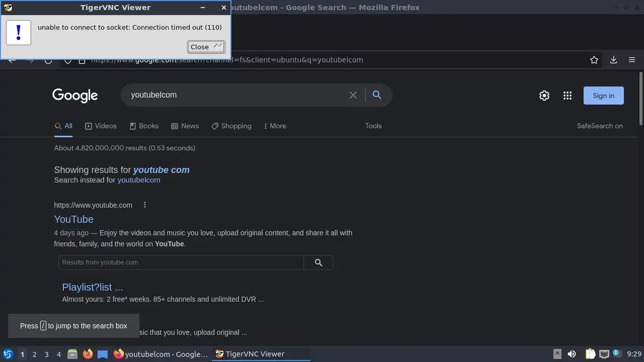Click the site security lock icon
Screen dimensions: 644x362
click(x=82, y=60)
